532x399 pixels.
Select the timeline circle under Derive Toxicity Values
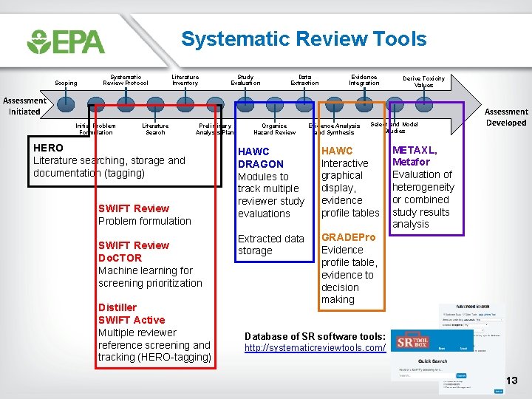[424, 104]
